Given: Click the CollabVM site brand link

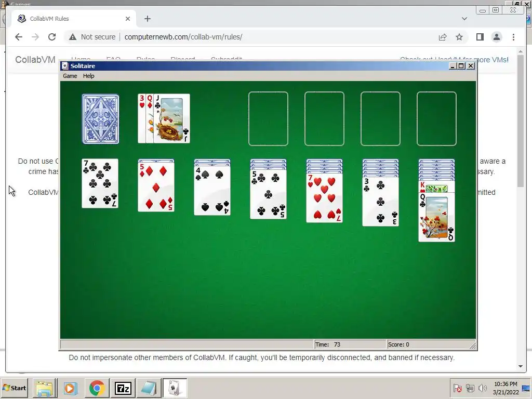Looking at the screenshot, I should [35, 60].
